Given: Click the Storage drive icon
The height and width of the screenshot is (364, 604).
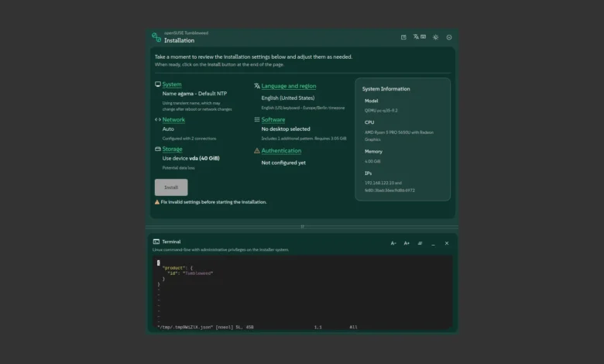Looking at the screenshot, I should click(157, 149).
